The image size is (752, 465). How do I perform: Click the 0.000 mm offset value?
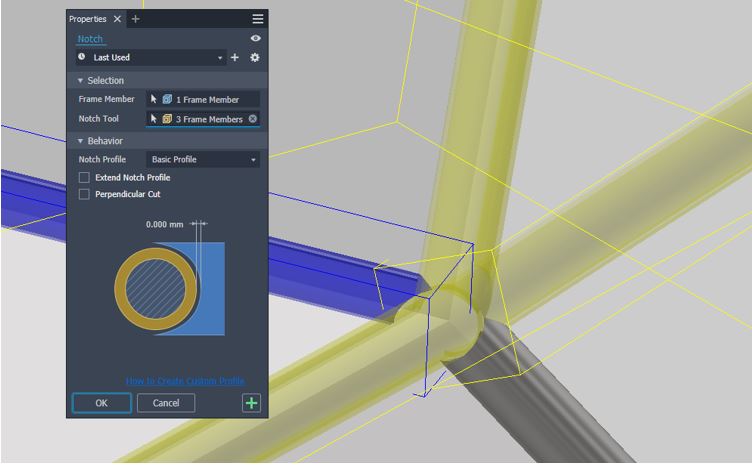point(164,224)
